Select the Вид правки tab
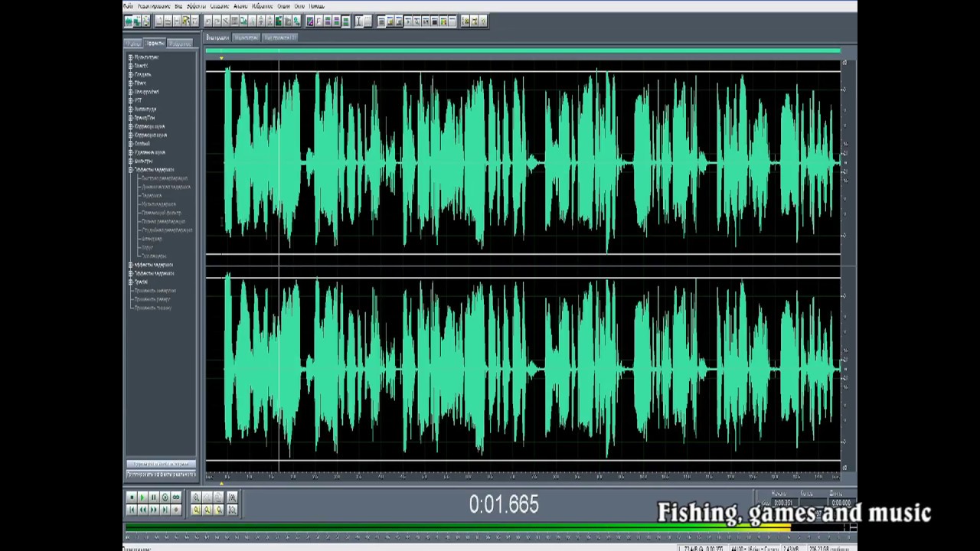 point(217,37)
